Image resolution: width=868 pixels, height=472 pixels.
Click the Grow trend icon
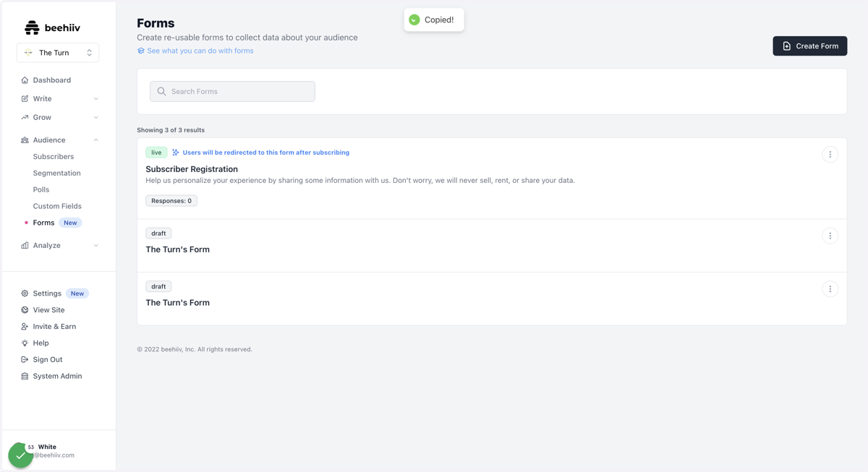point(25,117)
